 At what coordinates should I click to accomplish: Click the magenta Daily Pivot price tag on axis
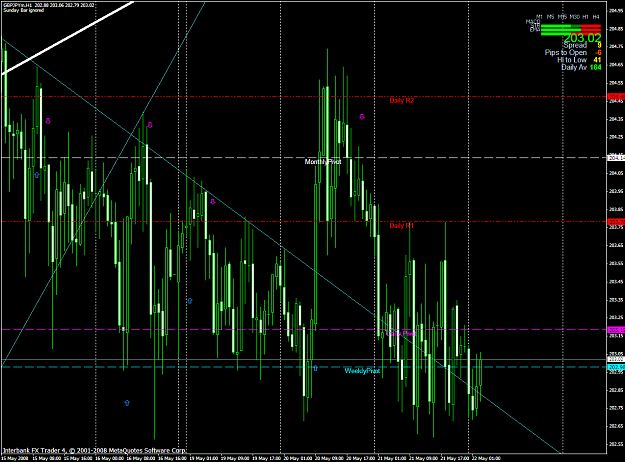click(615, 330)
